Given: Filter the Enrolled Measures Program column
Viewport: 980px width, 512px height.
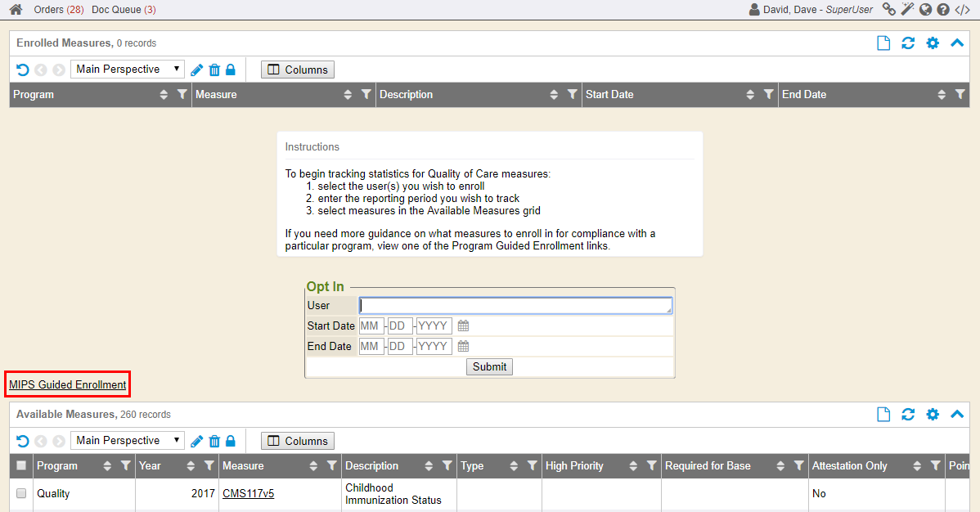Looking at the screenshot, I should pos(182,95).
